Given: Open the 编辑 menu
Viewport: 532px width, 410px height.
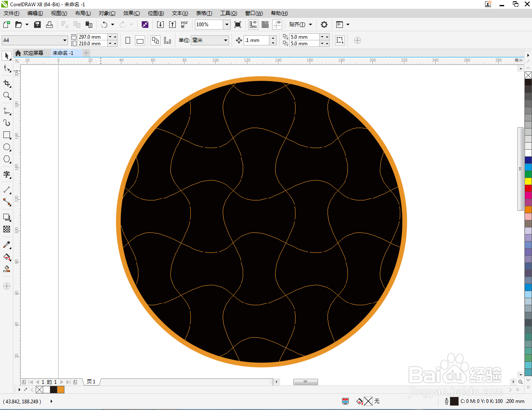Looking at the screenshot, I should (35, 13).
